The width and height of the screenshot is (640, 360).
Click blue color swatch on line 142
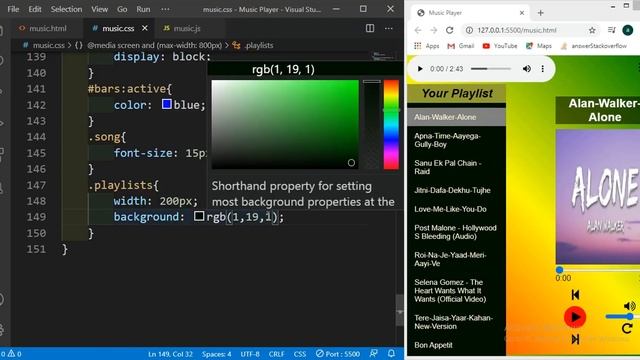click(x=166, y=104)
